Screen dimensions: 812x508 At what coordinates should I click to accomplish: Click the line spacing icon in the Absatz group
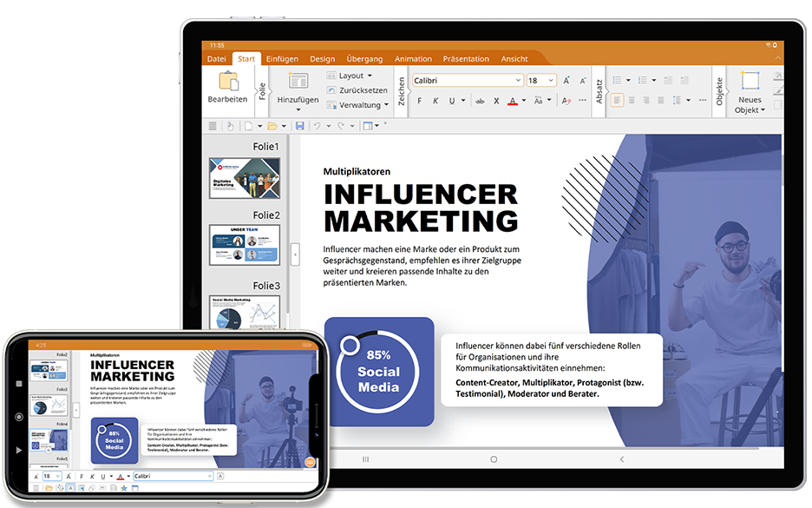coord(677,100)
